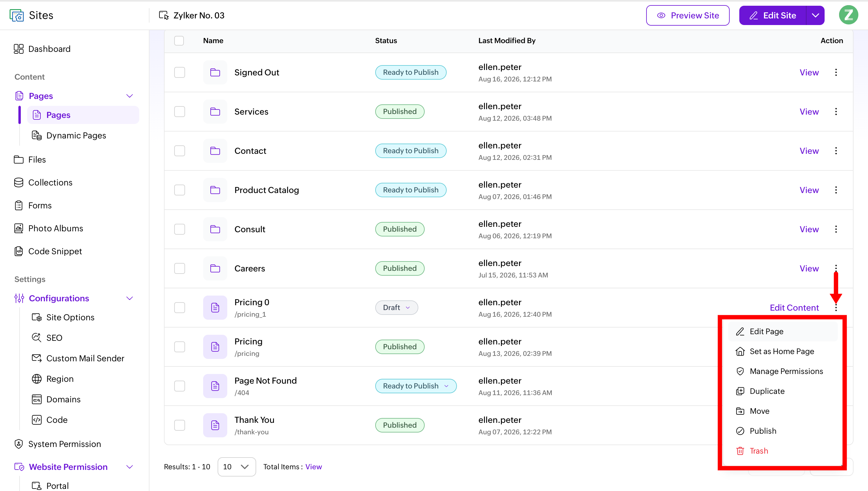Collapse the Pages sidebar group
The height and width of the screenshot is (491, 868).
[x=129, y=96]
